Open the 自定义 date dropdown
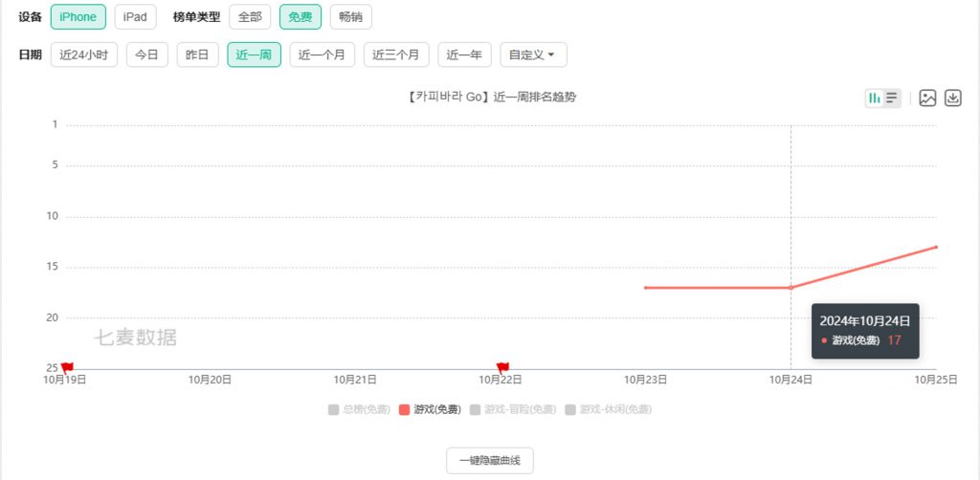Screen dimensions: 980x480 tap(533, 55)
